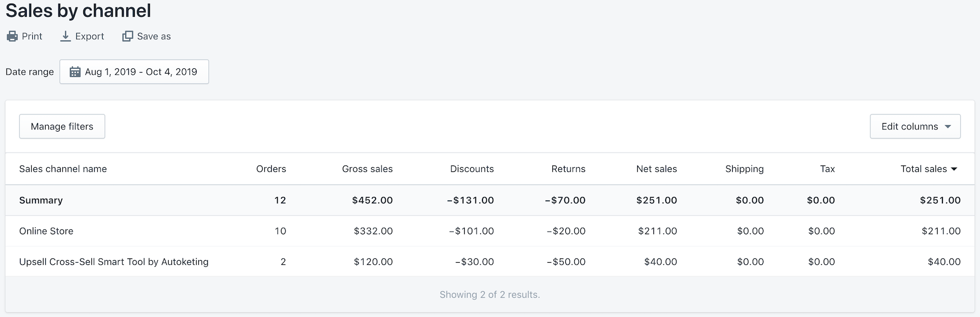Click the Manage filters button

tap(62, 126)
